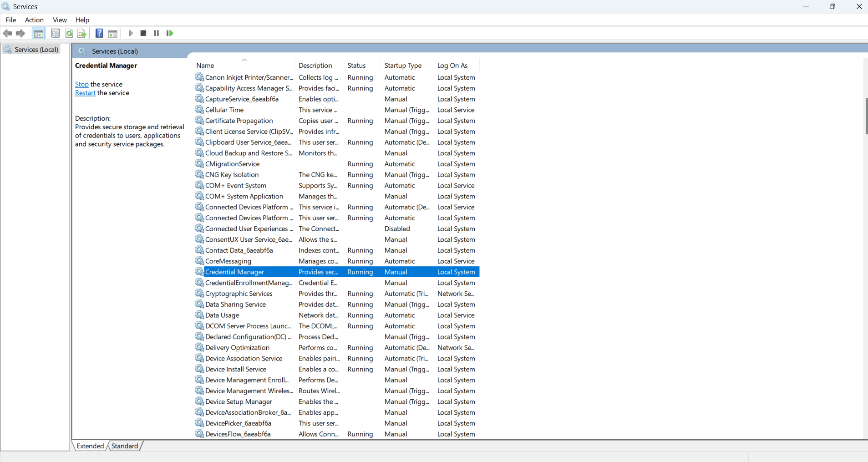This screenshot has width=868, height=462.
Task: Select the Capability Access Manager service row
Action: pos(337,88)
